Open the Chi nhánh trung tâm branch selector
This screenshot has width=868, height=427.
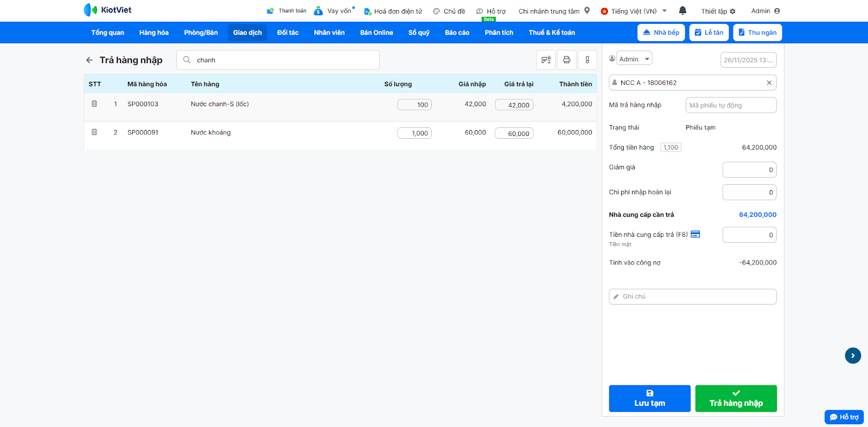(x=553, y=11)
